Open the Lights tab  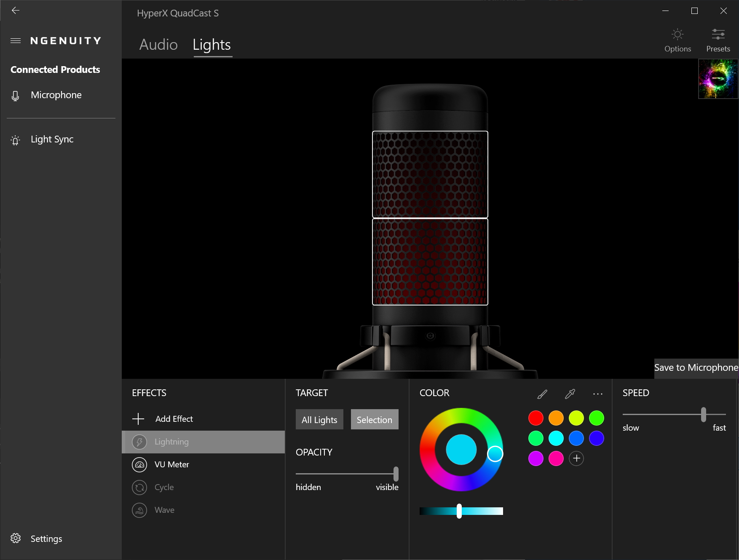212,45
